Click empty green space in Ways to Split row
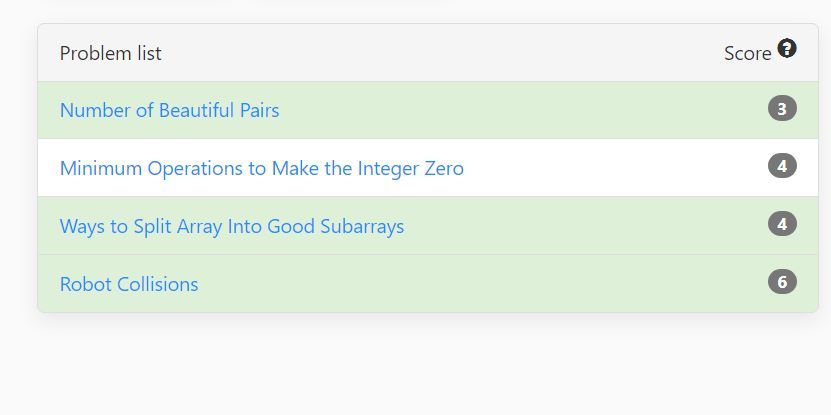Image resolution: width=831 pixels, height=415 pixels. pyautogui.click(x=583, y=226)
